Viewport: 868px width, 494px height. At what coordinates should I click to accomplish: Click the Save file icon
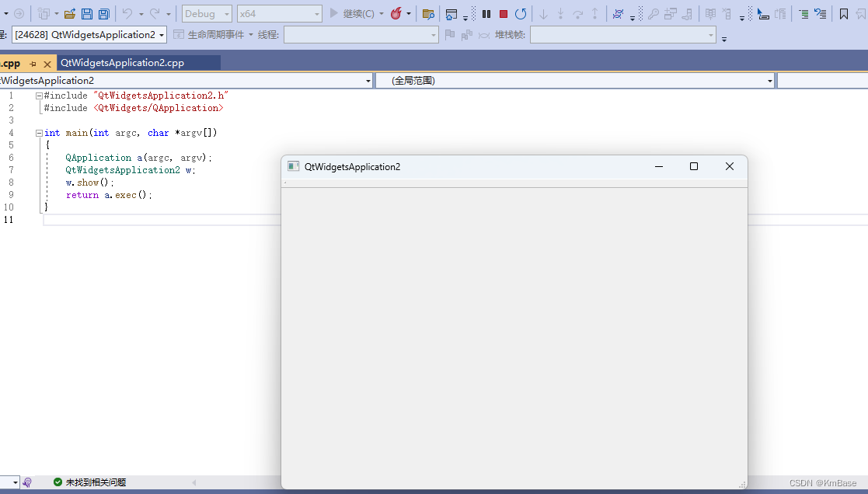click(x=87, y=12)
